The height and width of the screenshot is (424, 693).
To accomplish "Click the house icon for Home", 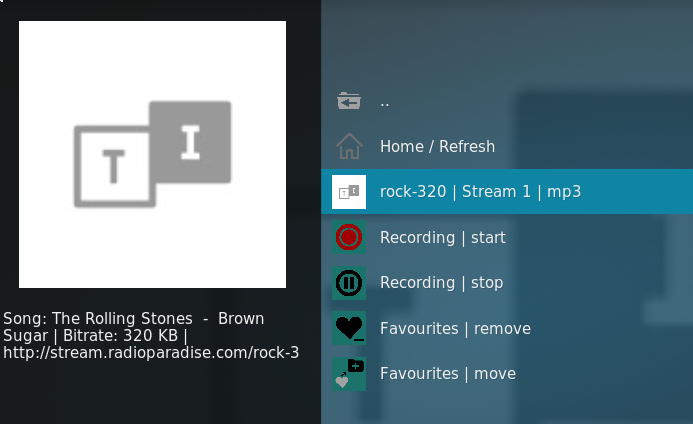I will point(349,146).
